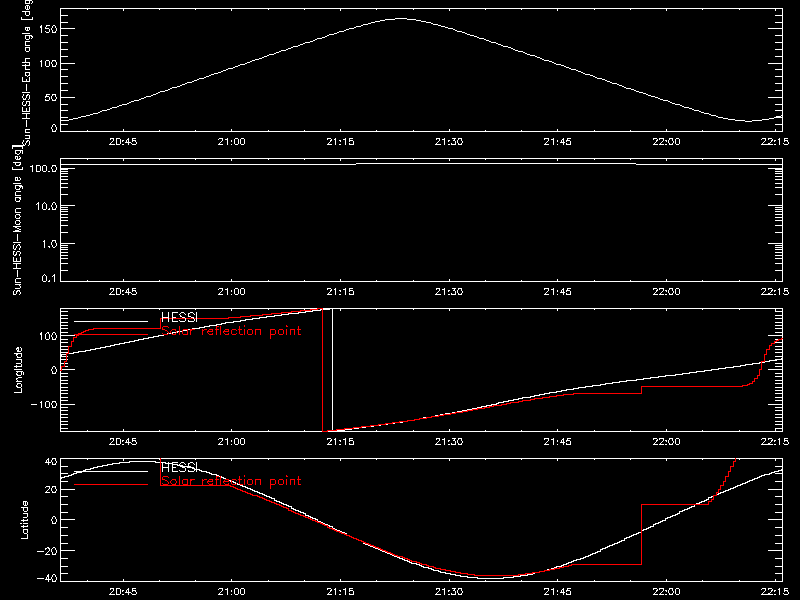This screenshot has height=600, width=800.
Task: Select 0.1 tick on Moon angle plot
Action: click(x=50, y=279)
